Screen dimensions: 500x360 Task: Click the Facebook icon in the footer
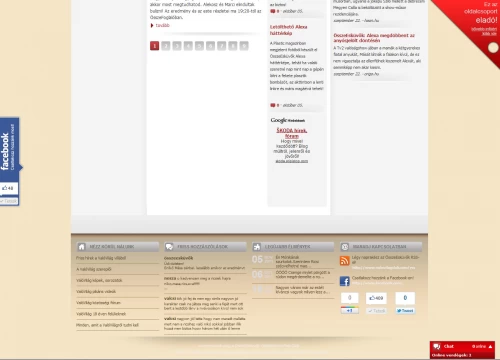(x=345, y=281)
